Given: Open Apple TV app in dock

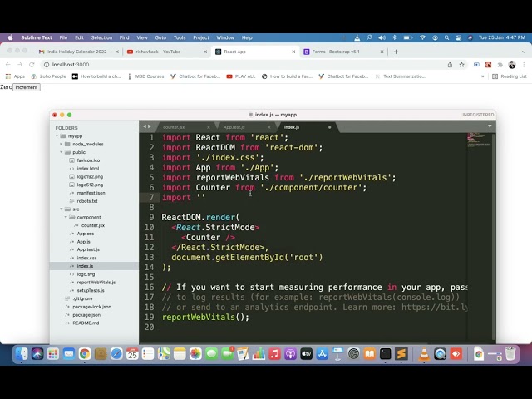Looking at the screenshot, I should [307, 354].
